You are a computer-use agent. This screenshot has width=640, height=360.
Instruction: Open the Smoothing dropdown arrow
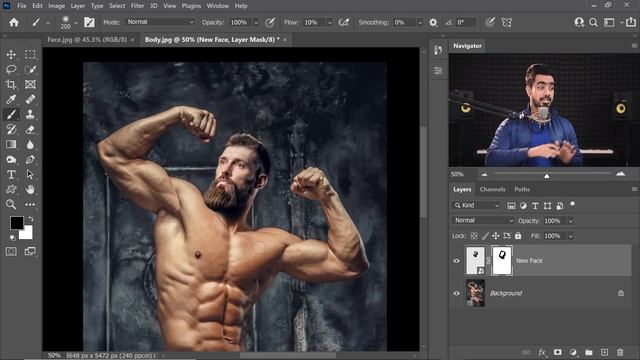click(x=419, y=22)
